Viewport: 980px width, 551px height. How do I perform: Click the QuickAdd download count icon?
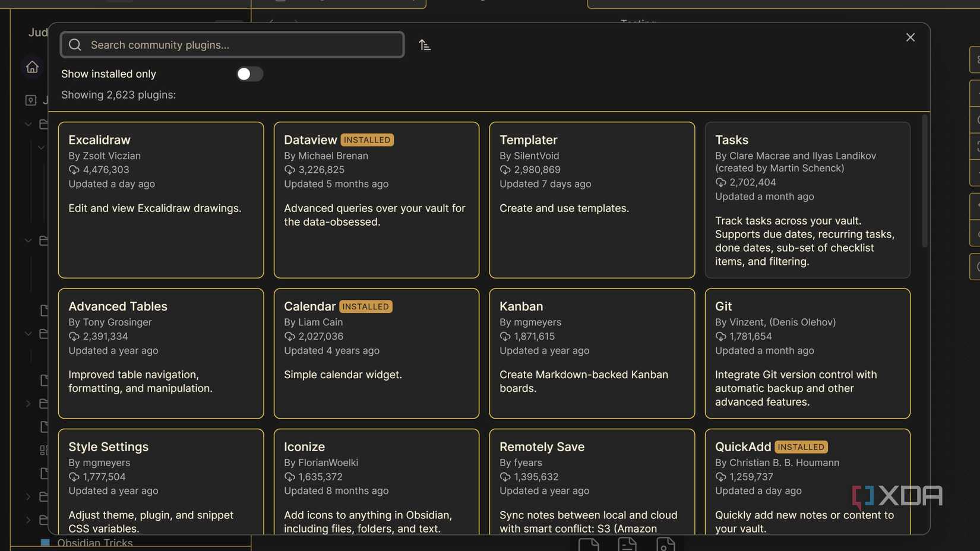[720, 477]
